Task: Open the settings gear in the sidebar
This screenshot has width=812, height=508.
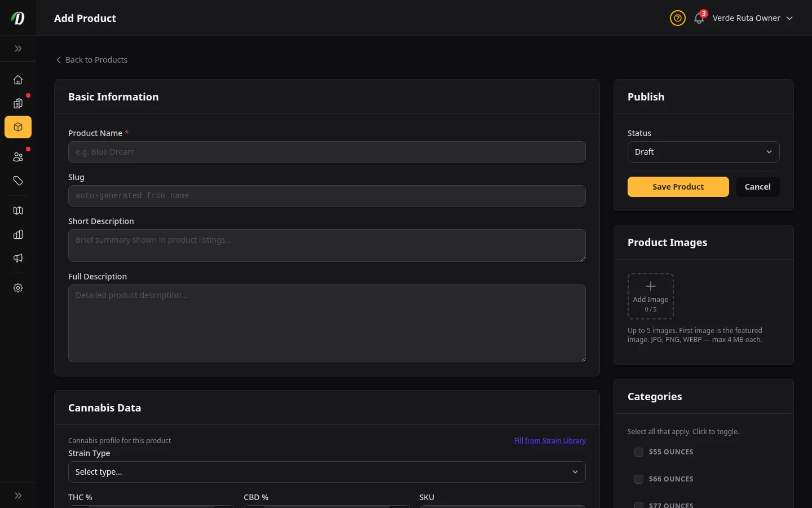Action: pos(18,288)
